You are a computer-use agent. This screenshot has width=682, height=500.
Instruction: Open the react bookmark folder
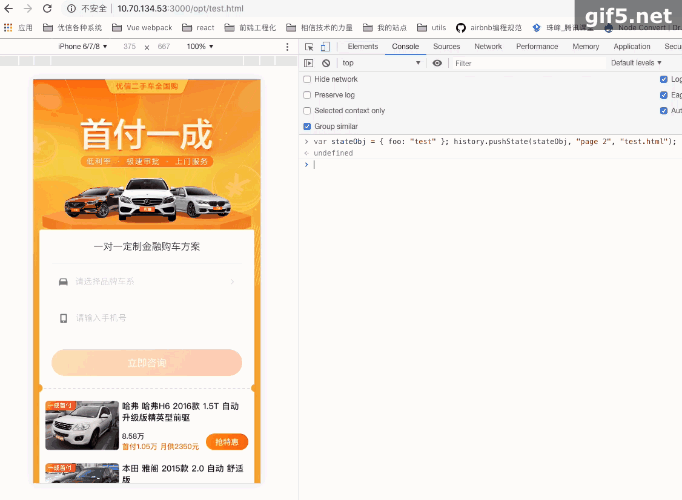coord(198,27)
